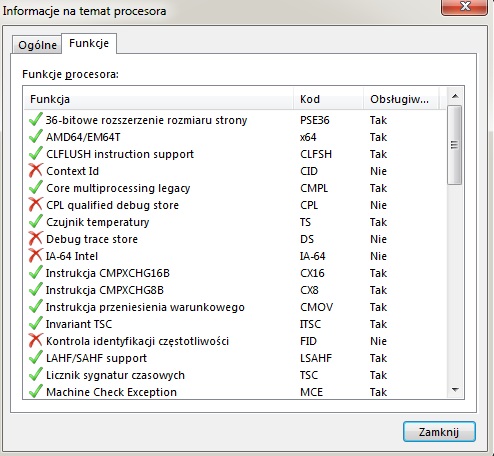
Task: Click the Obsługiw... column header
Action: coord(401,99)
